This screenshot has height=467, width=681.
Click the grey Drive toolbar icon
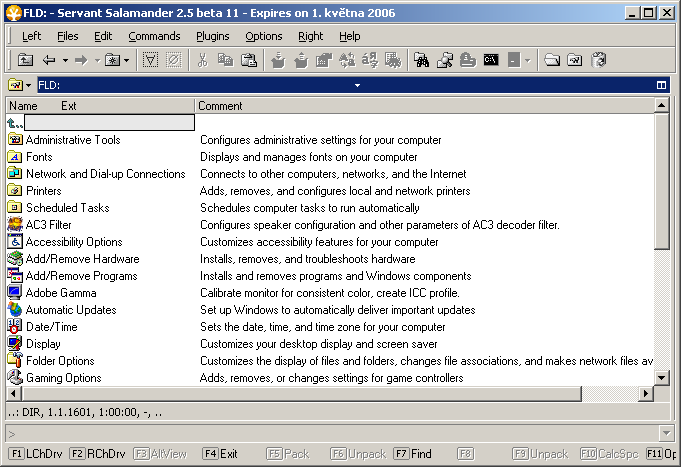click(514, 60)
